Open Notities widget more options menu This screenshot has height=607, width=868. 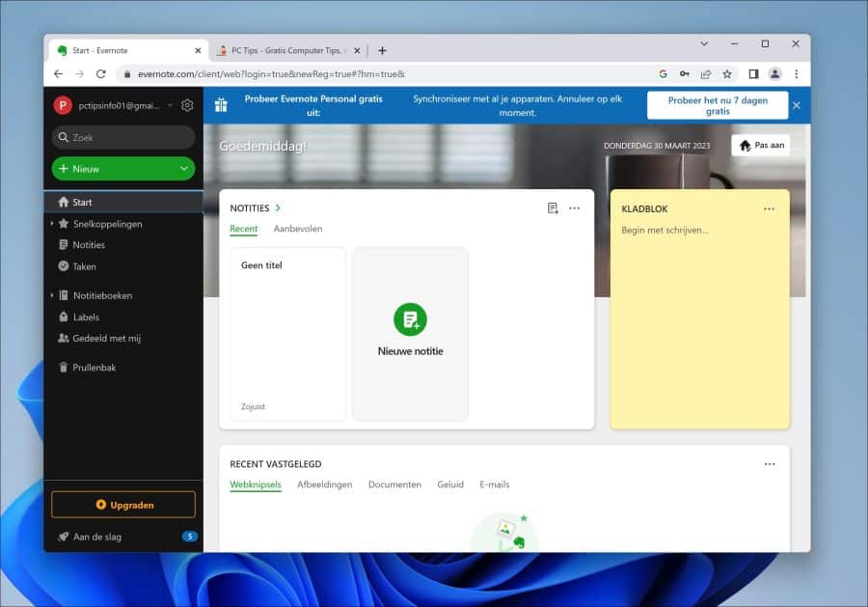point(575,208)
